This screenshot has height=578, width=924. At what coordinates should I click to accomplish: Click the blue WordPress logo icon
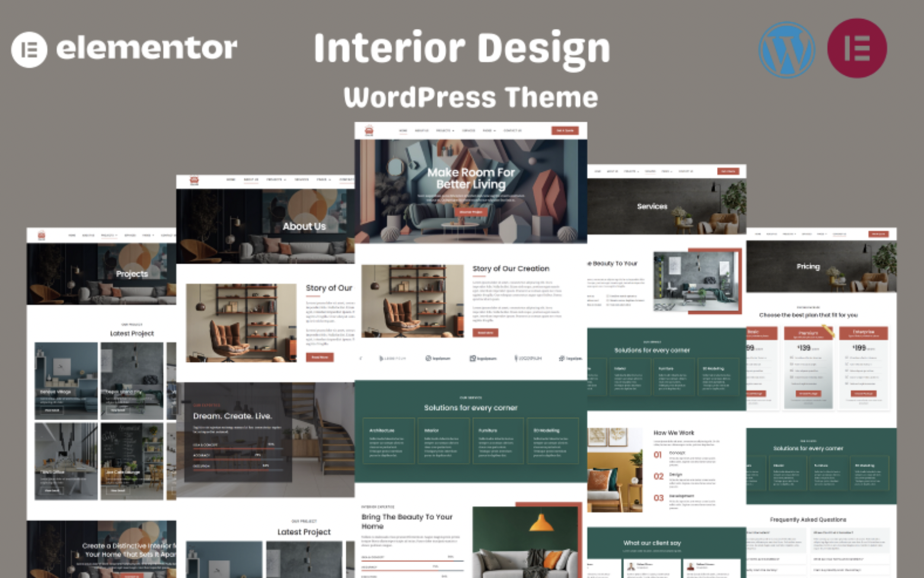pyautogui.click(x=786, y=50)
